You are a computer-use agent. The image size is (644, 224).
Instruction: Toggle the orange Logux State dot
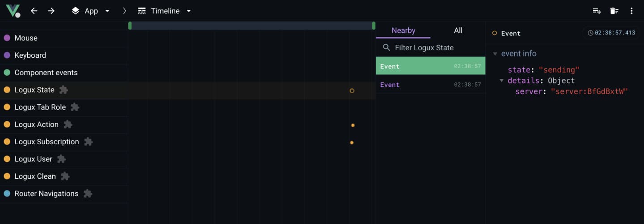coord(7,90)
